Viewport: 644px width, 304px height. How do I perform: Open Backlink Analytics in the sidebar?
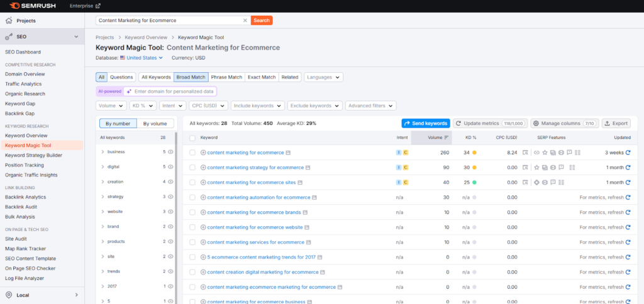[x=25, y=197]
